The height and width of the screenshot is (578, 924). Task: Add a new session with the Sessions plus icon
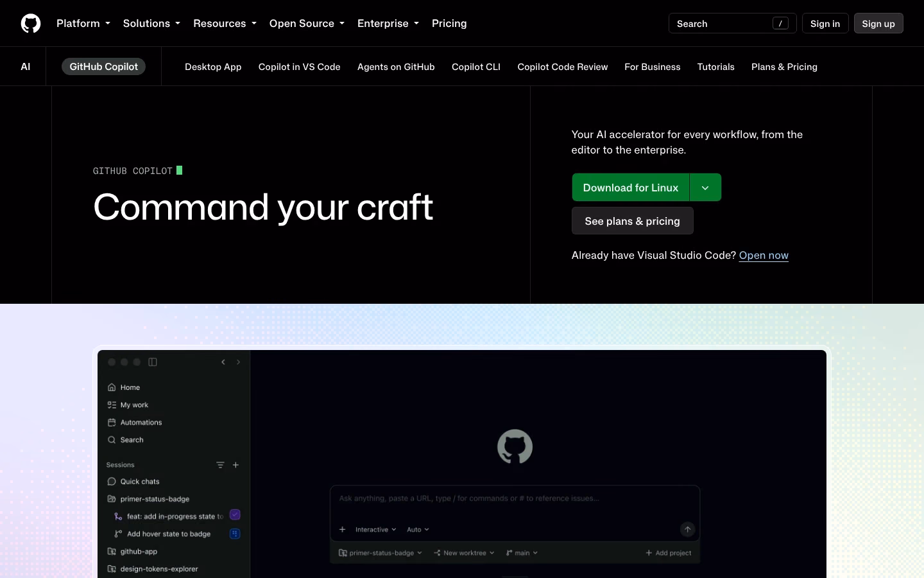[x=235, y=465]
